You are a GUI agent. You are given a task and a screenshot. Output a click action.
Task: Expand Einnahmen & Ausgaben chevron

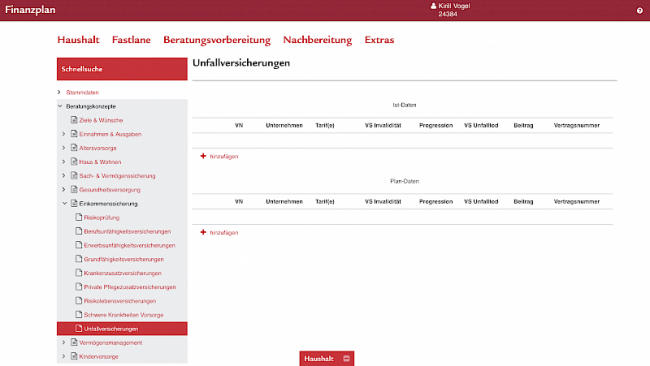tap(64, 134)
